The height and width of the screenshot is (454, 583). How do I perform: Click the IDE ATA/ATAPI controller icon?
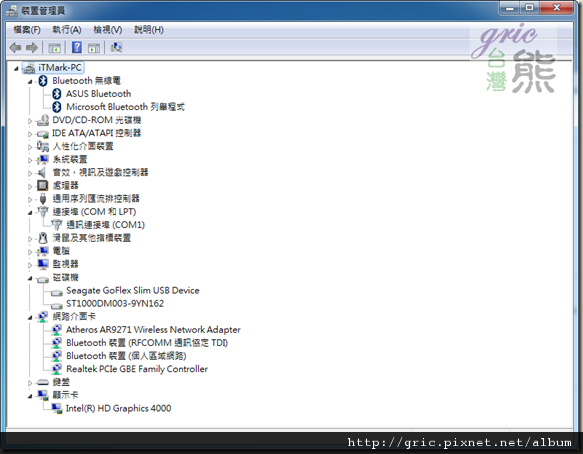(43, 133)
